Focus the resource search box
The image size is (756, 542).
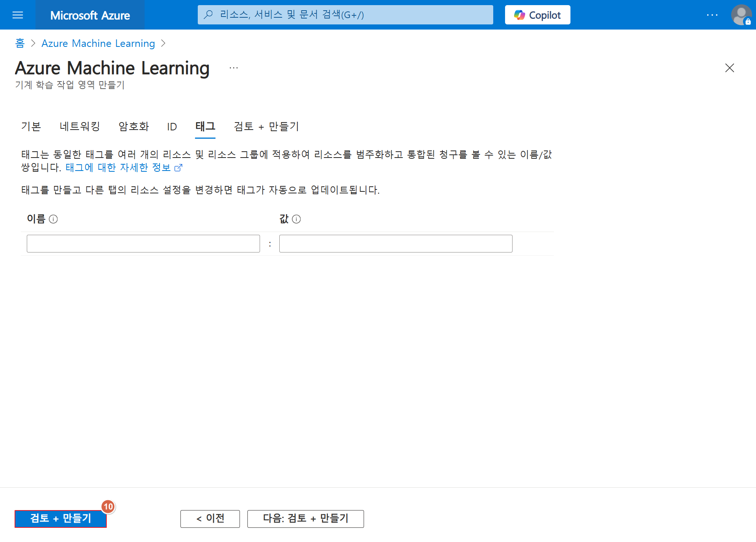(345, 15)
